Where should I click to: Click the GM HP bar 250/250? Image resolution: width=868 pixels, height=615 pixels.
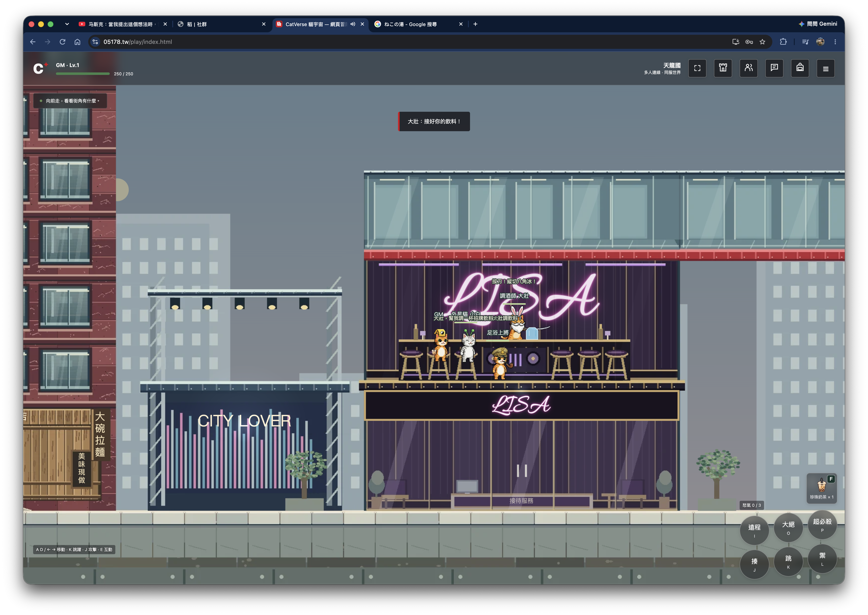click(x=83, y=74)
